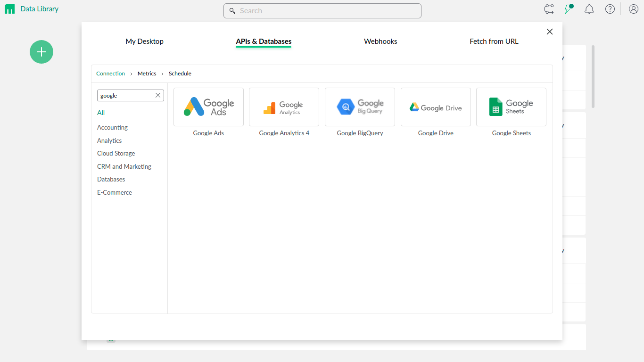Screen dimensions: 644x362
Task: Pick the Google BigQuery connector tile
Action: [360, 107]
